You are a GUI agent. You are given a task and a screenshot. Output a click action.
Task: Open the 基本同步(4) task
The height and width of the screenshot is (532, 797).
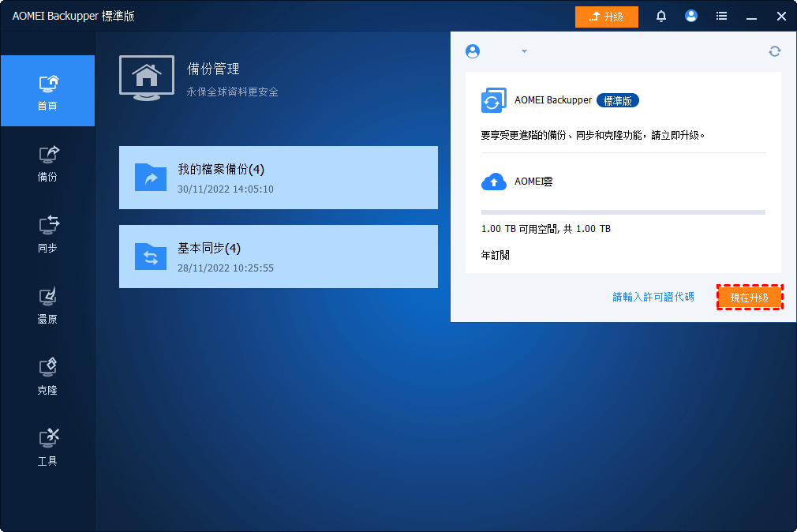click(x=278, y=257)
